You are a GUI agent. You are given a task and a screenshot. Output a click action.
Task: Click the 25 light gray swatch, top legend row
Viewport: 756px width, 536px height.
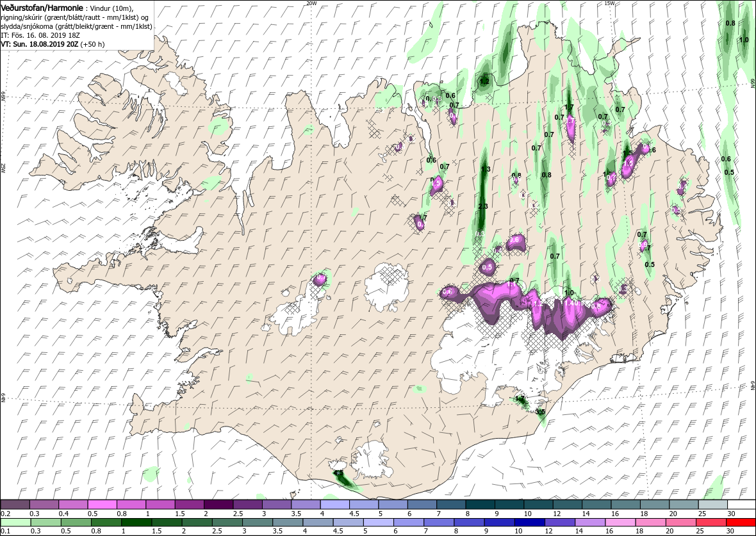[x=712, y=504]
